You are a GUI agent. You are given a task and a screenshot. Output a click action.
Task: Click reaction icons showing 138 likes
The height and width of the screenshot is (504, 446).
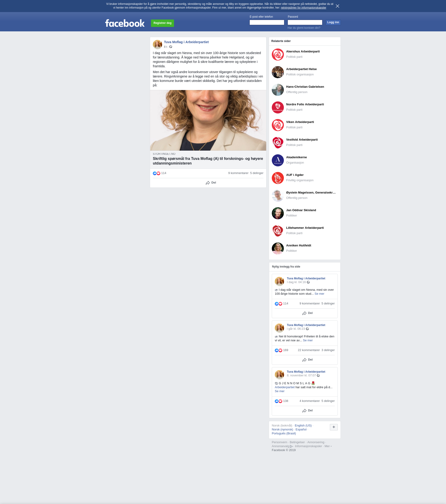click(279, 401)
